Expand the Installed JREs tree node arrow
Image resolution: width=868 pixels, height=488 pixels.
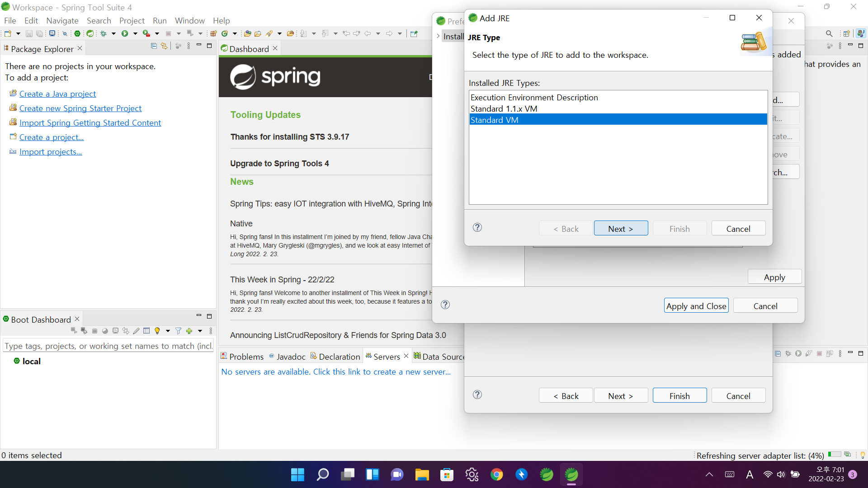pyautogui.click(x=438, y=36)
